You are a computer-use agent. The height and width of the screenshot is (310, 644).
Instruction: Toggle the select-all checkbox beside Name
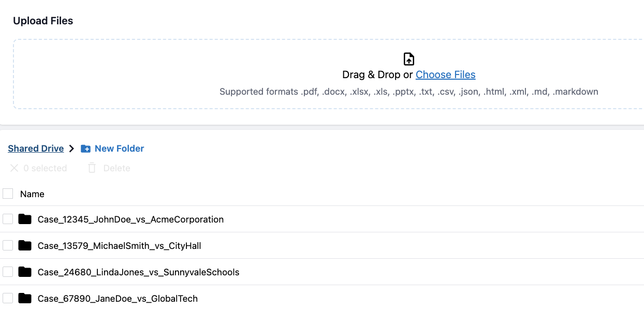click(x=8, y=194)
